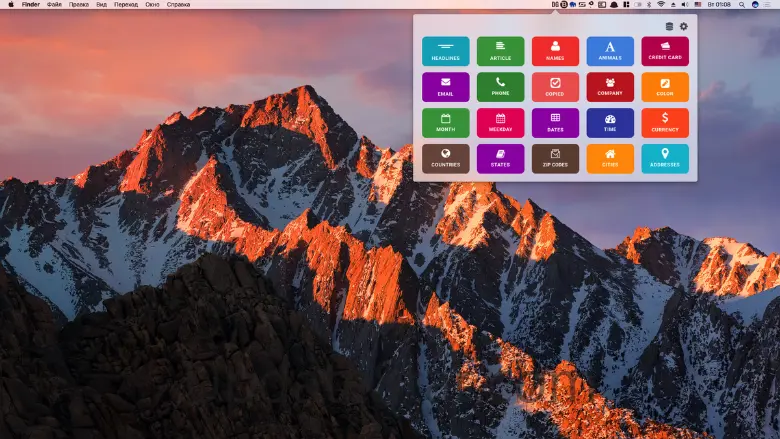Viewport: 780px width, 439px height.
Task: Pick the orange Color tile
Action: 665,87
